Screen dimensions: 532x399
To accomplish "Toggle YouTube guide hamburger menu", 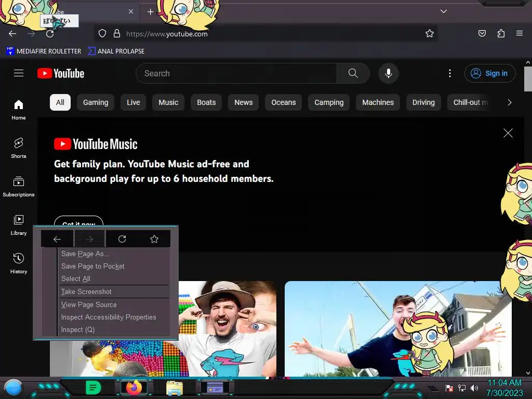I will click(19, 73).
